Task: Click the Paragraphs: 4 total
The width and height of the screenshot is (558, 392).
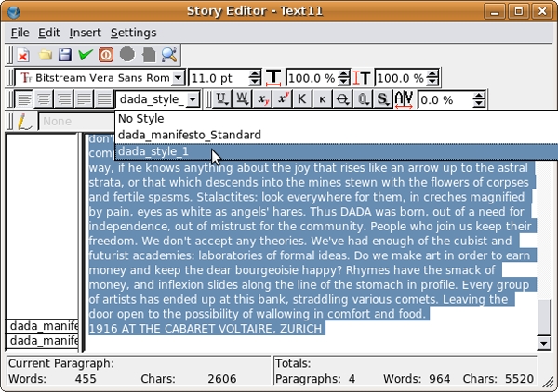Action: pyautogui.click(x=315, y=379)
